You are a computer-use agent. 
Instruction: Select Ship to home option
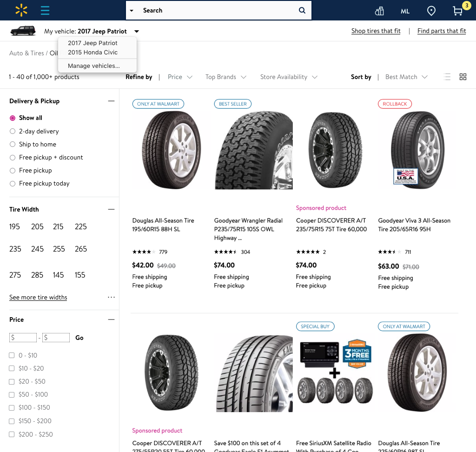13,144
